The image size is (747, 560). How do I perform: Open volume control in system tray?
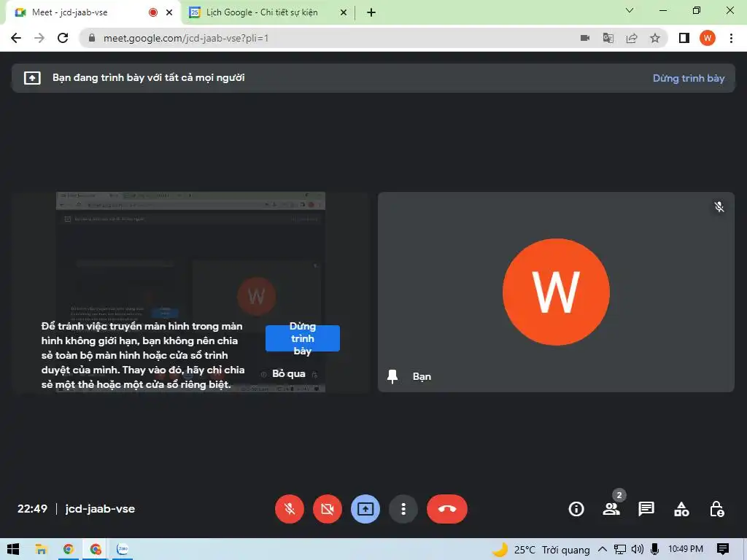tap(637, 550)
